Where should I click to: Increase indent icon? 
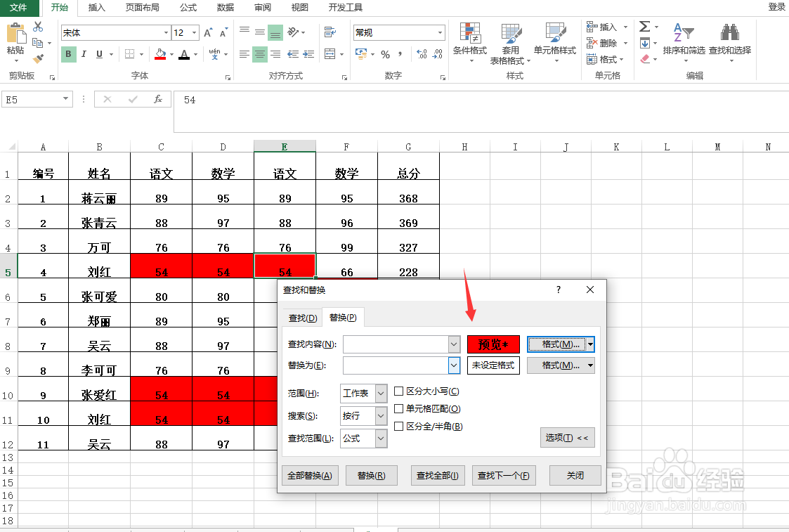(308, 54)
